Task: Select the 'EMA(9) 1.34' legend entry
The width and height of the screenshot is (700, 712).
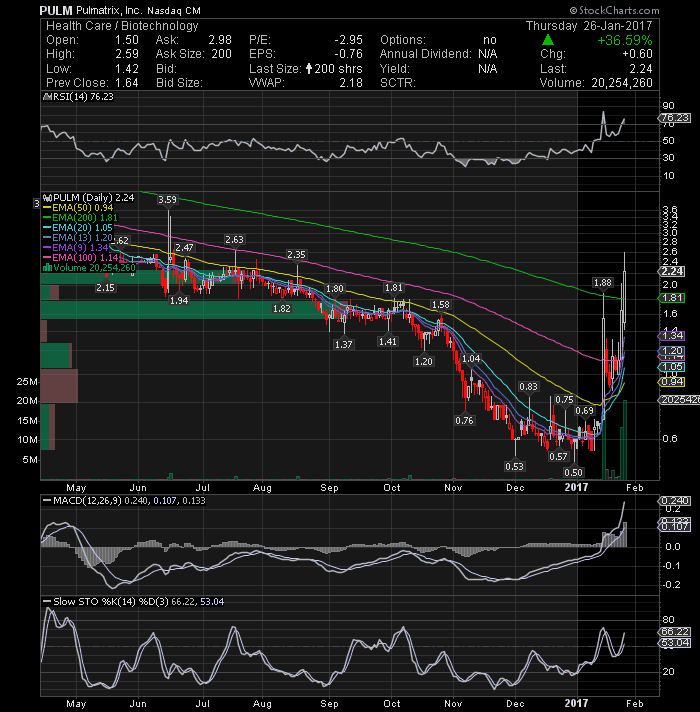Action: [80, 247]
